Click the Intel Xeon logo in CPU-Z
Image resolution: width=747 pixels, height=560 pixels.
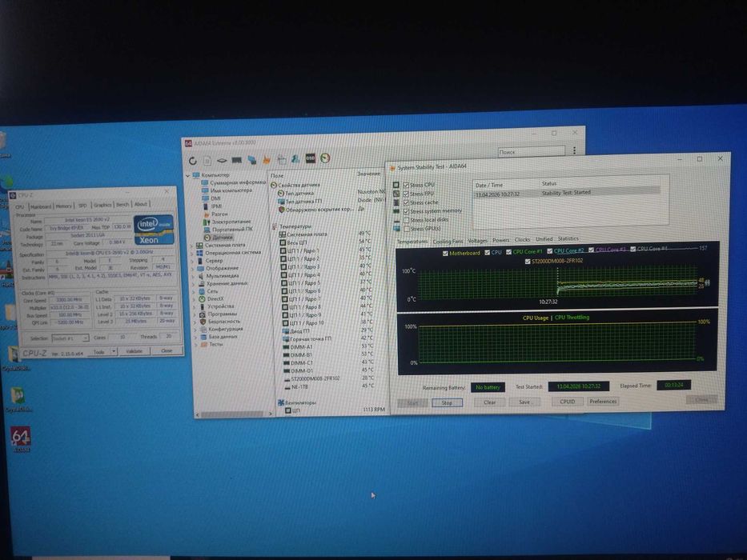tap(154, 230)
